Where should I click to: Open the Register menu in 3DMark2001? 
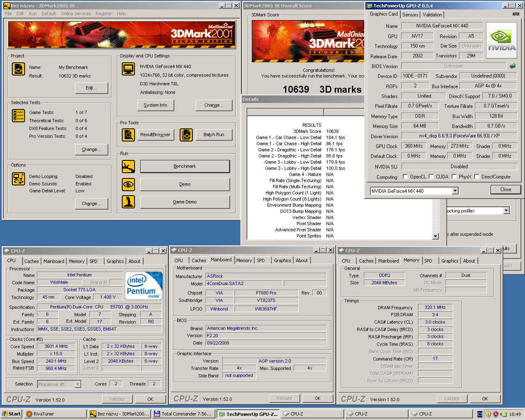pos(104,14)
